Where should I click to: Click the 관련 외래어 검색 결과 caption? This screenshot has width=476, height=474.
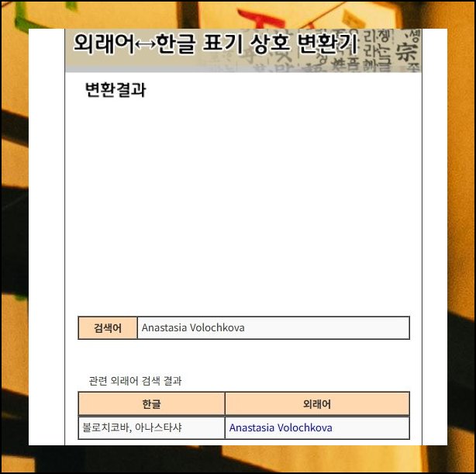[x=135, y=381]
